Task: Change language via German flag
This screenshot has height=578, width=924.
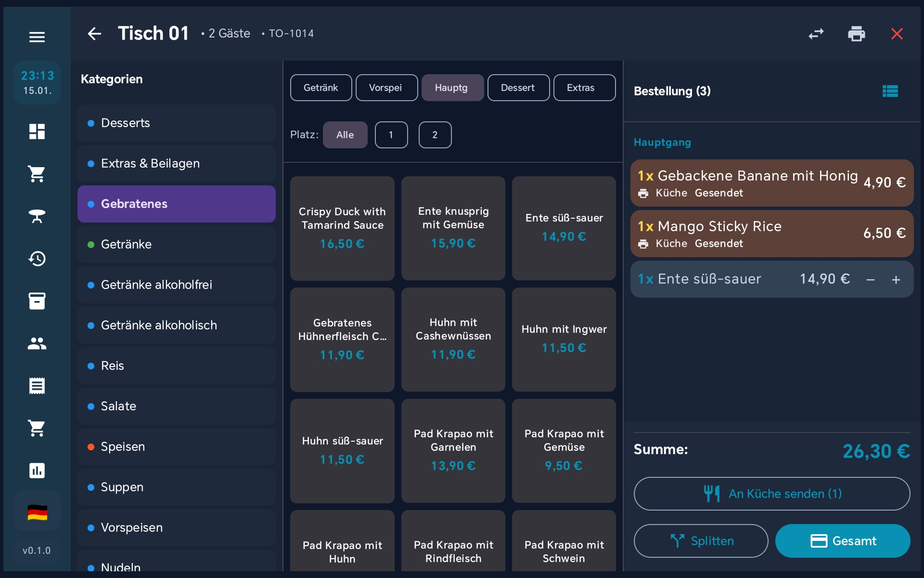Action: point(37,512)
